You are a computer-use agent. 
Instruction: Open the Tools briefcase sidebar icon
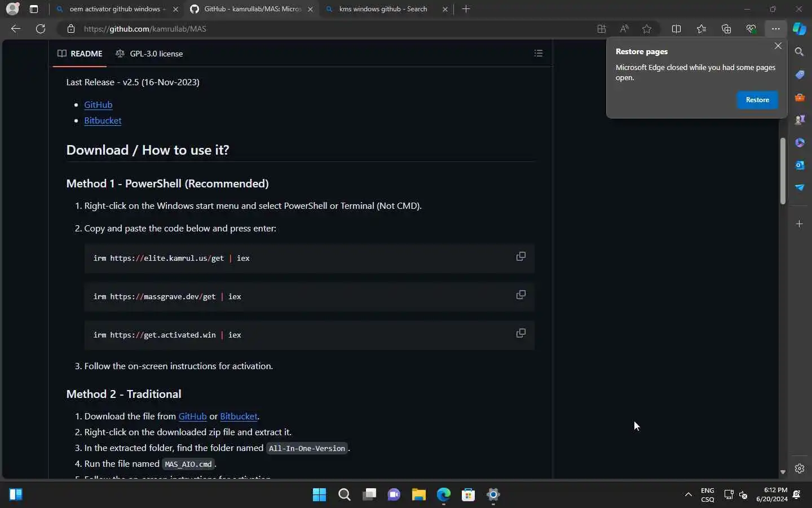pyautogui.click(x=800, y=97)
